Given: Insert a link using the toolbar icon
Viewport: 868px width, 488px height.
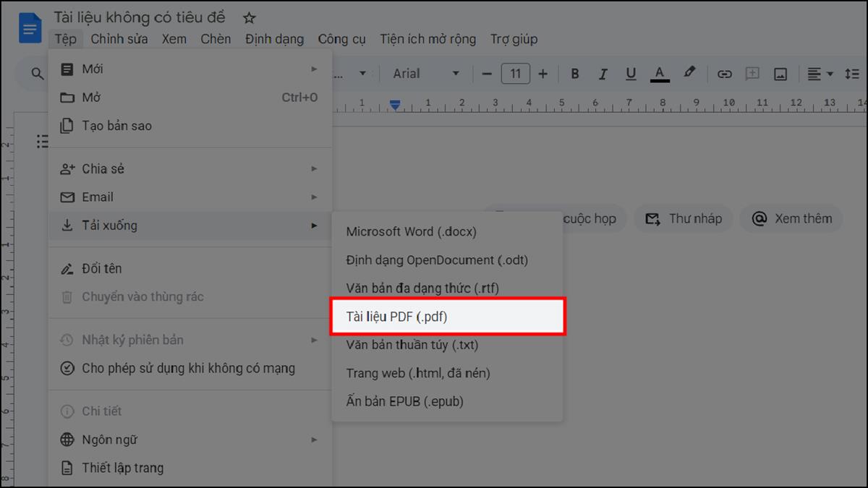Looking at the screenshot, I should coord(725,73).
